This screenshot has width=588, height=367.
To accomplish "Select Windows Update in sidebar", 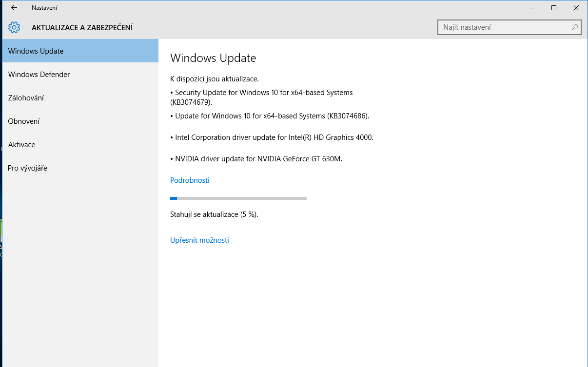I will coord(80,51).
